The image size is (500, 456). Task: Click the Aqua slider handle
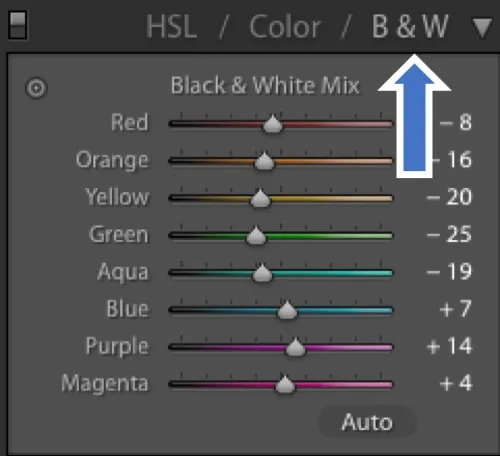[x=262, y=273]
